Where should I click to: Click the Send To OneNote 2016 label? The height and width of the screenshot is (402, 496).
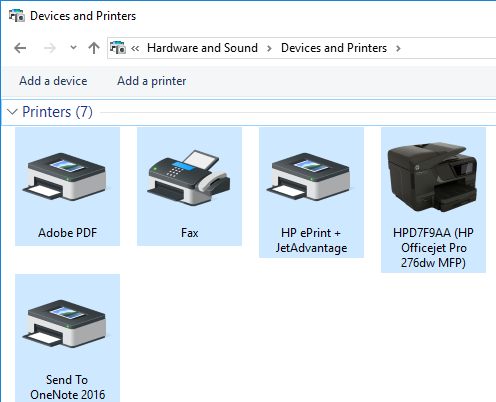67,387
